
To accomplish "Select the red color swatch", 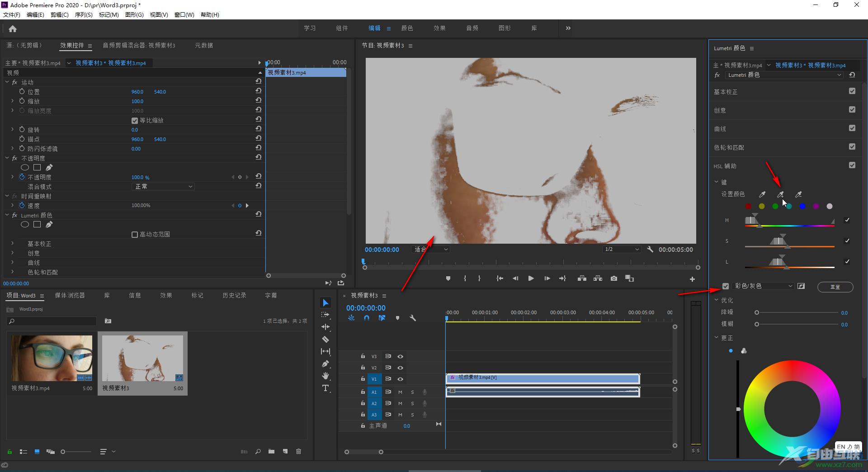I will (748, 206).
